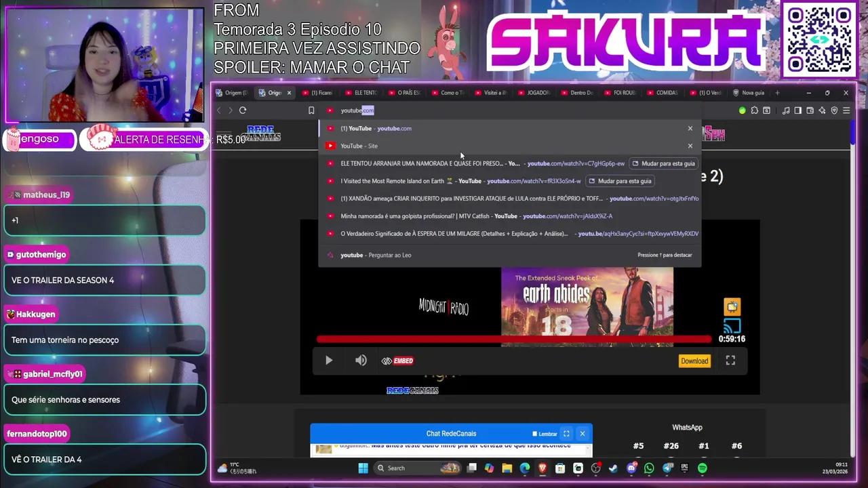Close the active Origem tab with X
The image size is (868, 488).
pos(289,93)
